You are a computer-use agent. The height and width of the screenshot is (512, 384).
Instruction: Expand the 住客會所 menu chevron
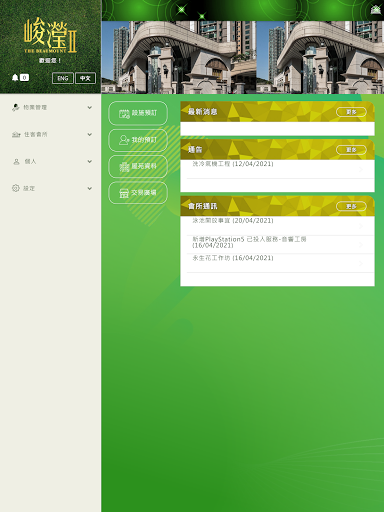90,134
